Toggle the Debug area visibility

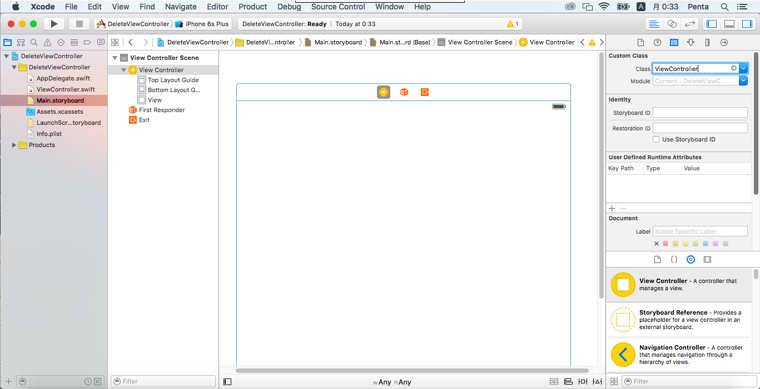tap(729, 24)
